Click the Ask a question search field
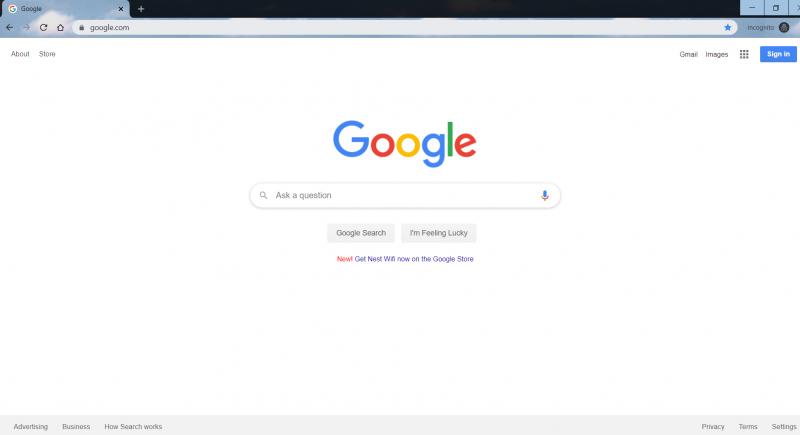The image size is (800, 435). 405,195
